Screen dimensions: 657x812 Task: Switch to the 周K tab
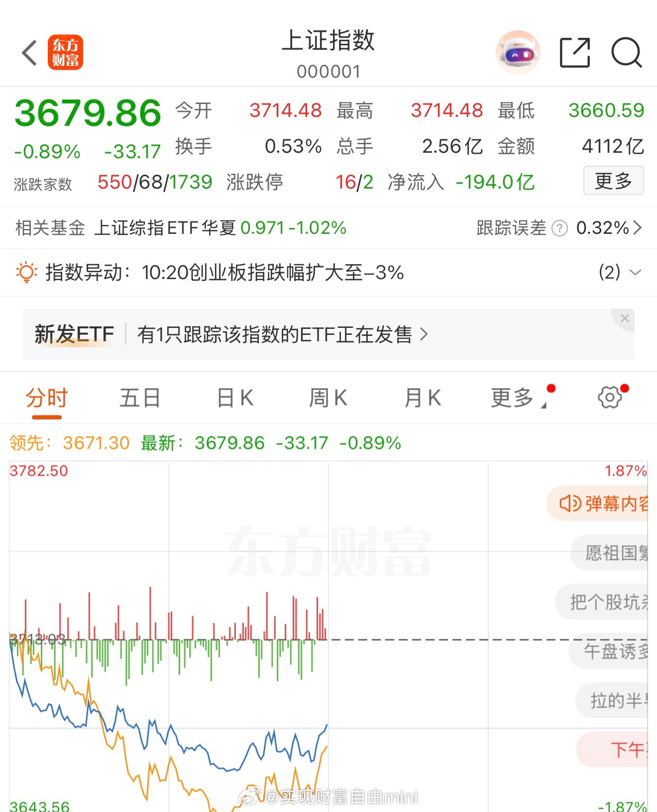(x=328, y=398)
